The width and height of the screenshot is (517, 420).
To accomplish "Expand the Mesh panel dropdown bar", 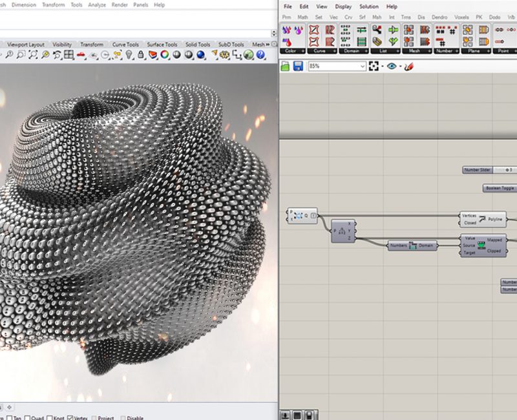I will coord(417,51).
